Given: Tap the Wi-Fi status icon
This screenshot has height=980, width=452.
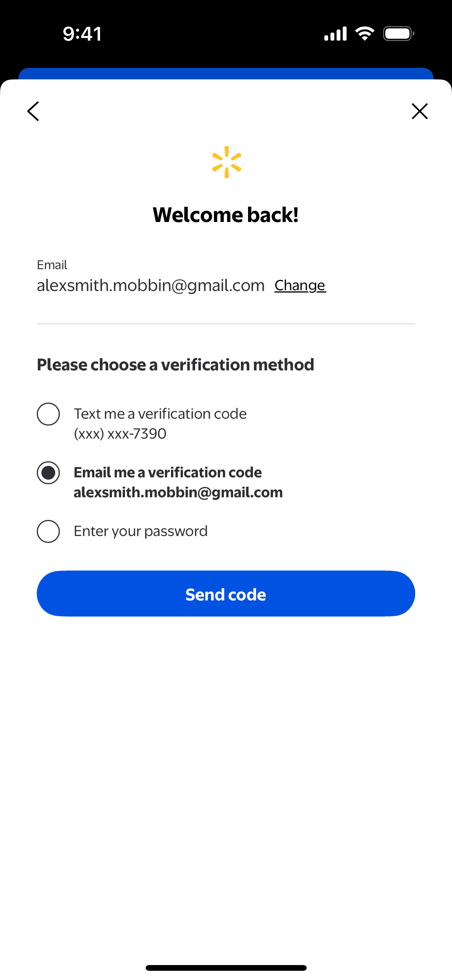Looking at the screenshot, I should point(365,34).
